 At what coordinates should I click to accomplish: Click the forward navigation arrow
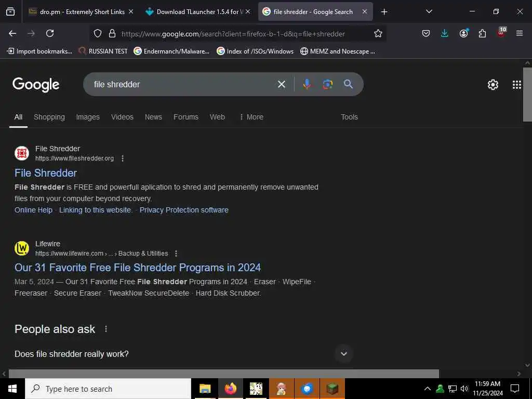click(x=31, y=33)
